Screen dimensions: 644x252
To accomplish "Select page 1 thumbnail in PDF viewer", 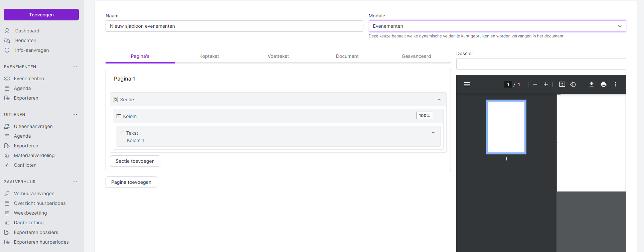I will [506, 127].
